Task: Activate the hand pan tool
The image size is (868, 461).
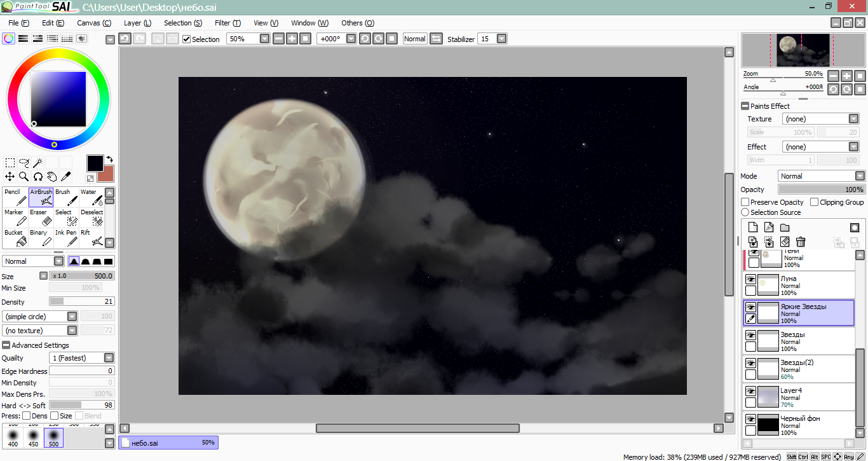Action: coord(52,177)
